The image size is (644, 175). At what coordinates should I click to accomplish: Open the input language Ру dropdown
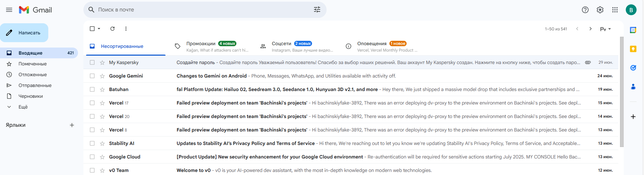pyautogui.click(x=606, y=29)
